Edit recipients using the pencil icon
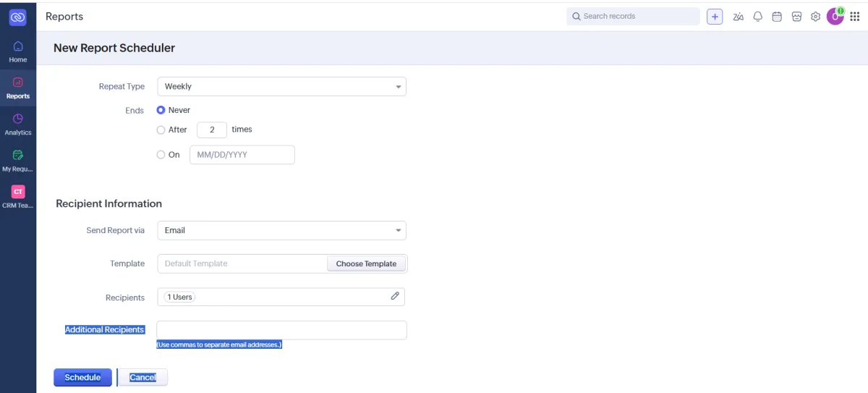The height and width of the screenshot is (393, 868). point(395,296)
